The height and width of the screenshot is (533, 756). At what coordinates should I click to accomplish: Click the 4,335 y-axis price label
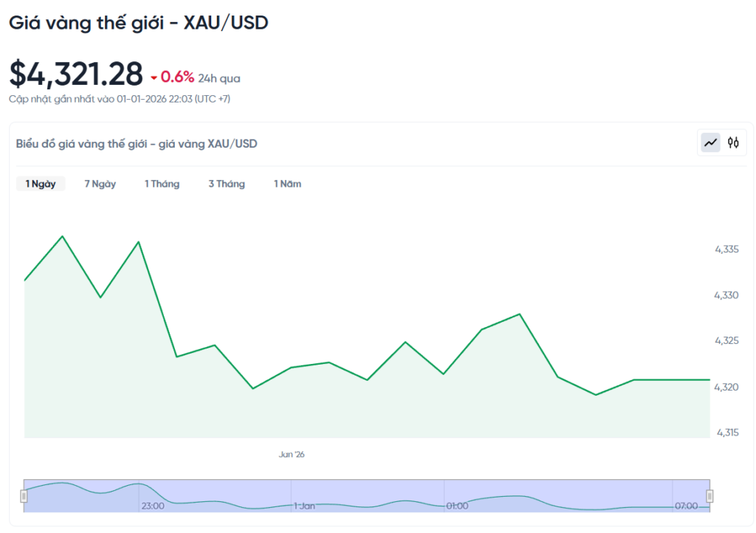pyautogui.click(x=726, y=250)
